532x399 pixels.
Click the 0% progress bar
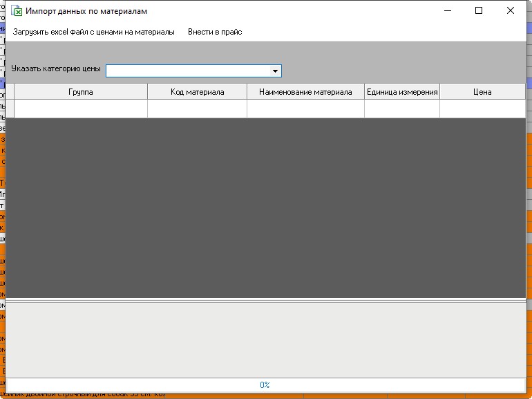click(x=265, y=384)
